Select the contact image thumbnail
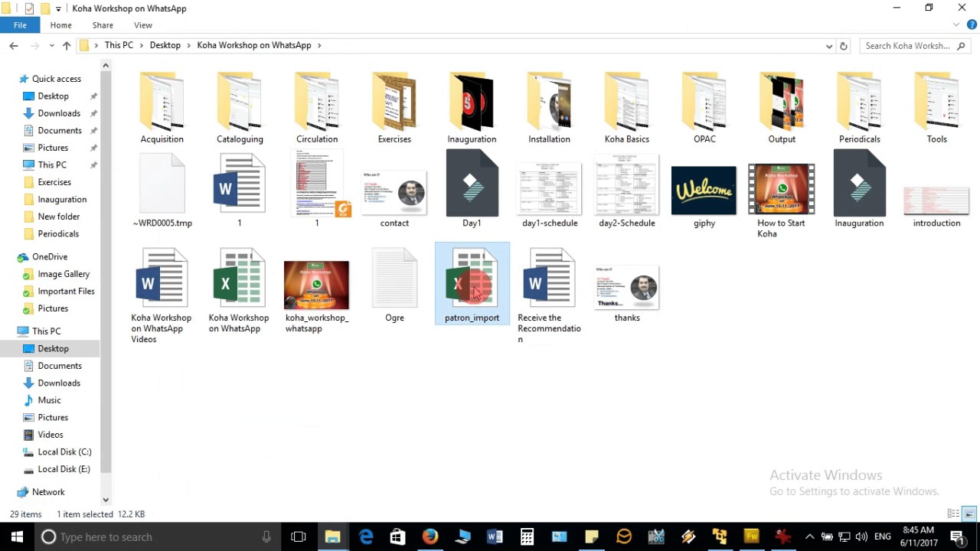980x551 pixels. click(394, 199)
